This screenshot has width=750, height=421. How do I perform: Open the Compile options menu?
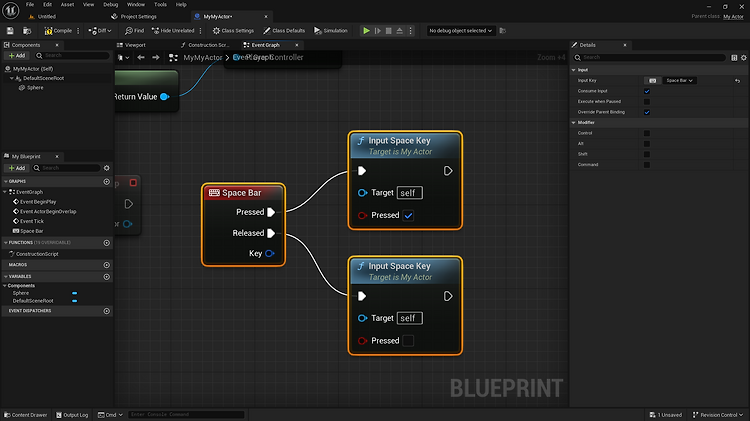78,31
